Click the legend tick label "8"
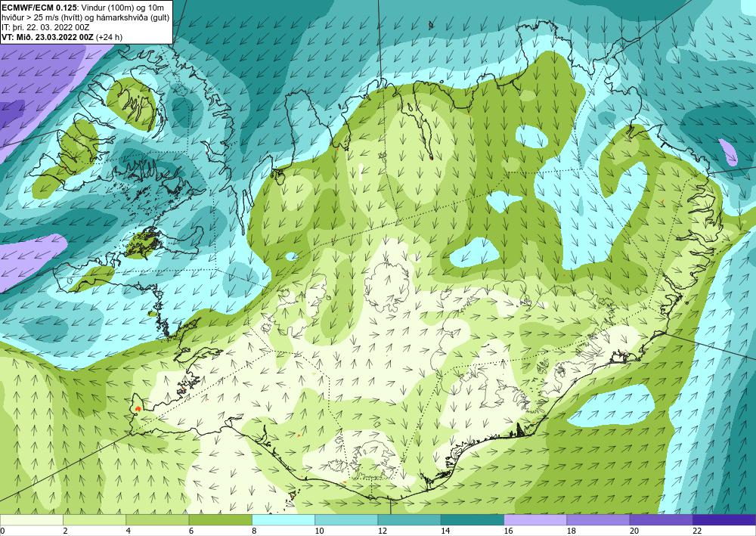Viewport: 756px width, 536px height. [254, 531]
